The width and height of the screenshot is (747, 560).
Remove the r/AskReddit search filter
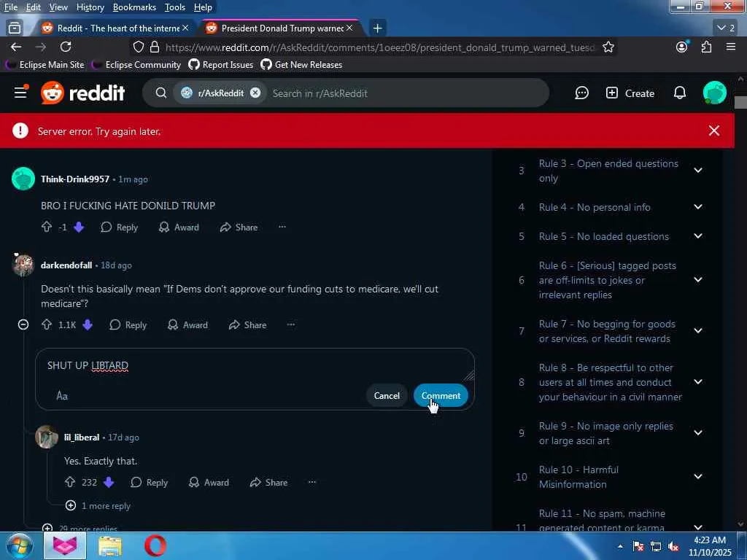[x=255, y=93]
